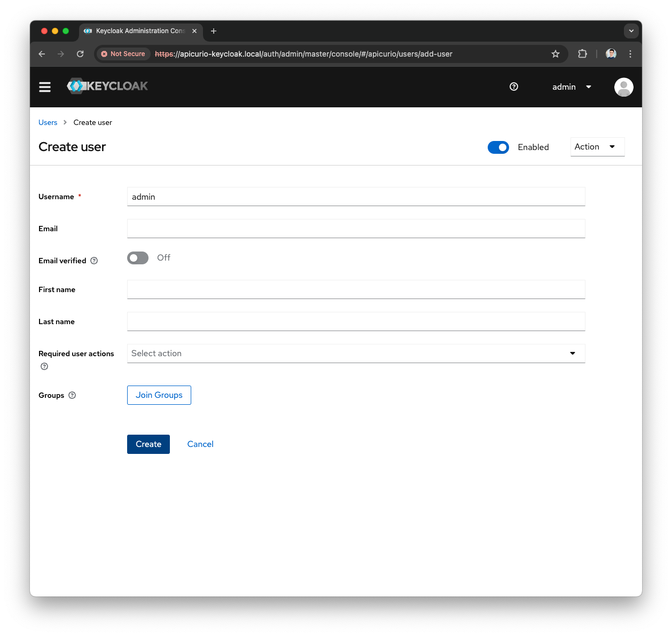Click the Keycloak logo in the header
This screenshot has width=672, height=636.
click(107, 86)
